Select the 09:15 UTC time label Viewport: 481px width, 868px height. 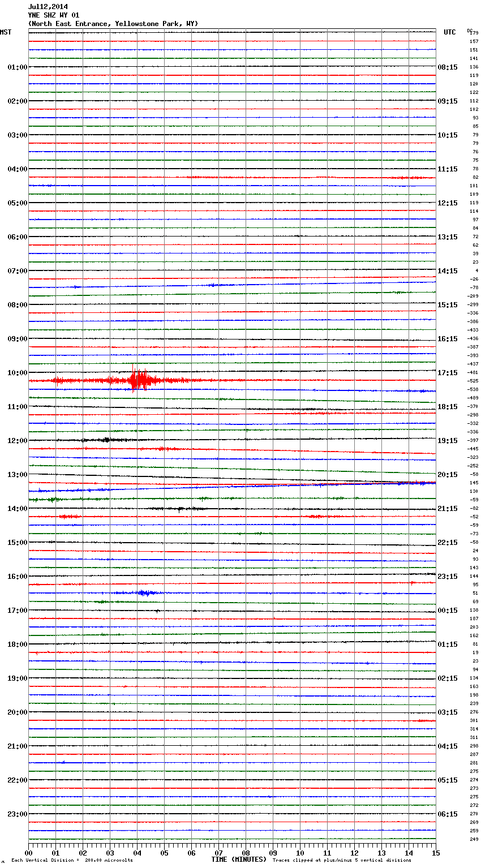(448, 101)
